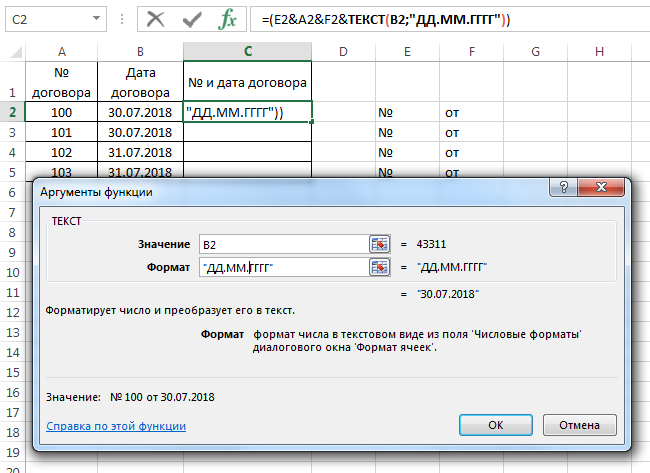Click the Name Box showing C2
Image resolution: width=650 pixels, height=473 pixels.
[45, 18]
